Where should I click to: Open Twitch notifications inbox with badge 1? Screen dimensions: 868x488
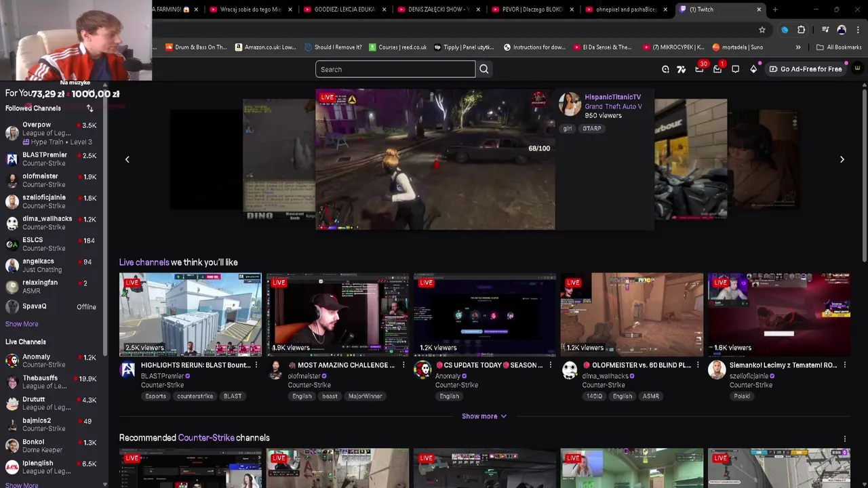(x=717, y=69)
